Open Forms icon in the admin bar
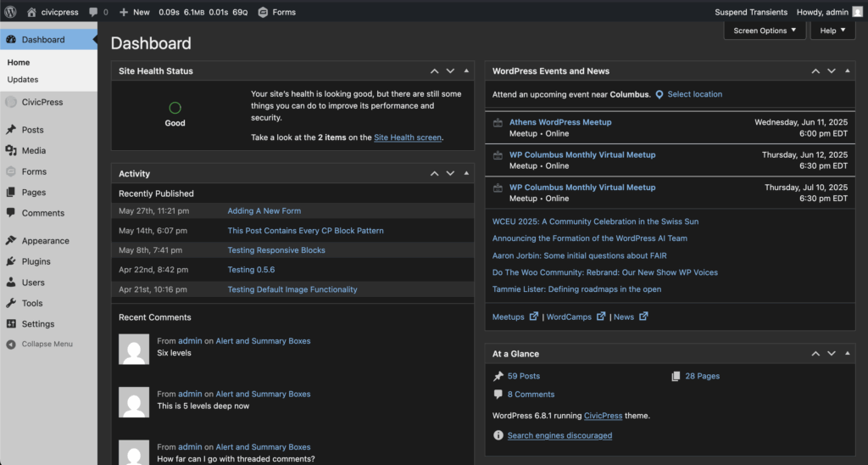This screenshot has height=465, width=868. click(263, 12)
